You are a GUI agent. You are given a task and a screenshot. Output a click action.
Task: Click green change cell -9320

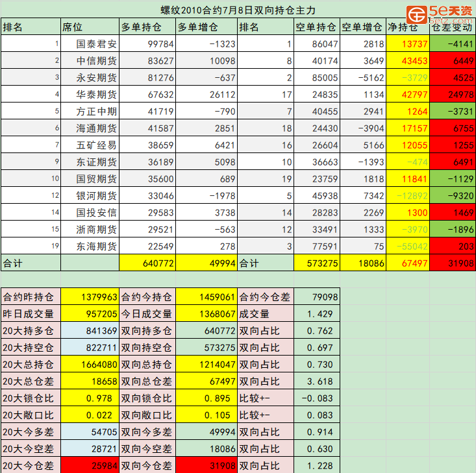click(x=453, y=196)
